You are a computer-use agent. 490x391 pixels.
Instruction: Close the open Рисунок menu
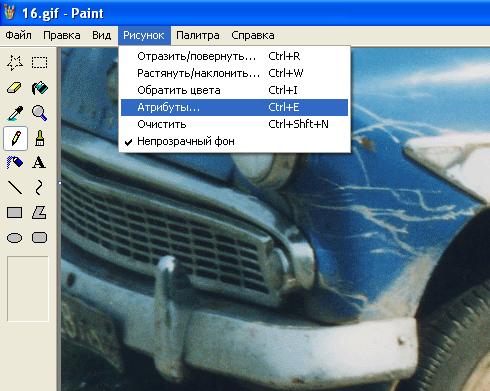(144, 35)
